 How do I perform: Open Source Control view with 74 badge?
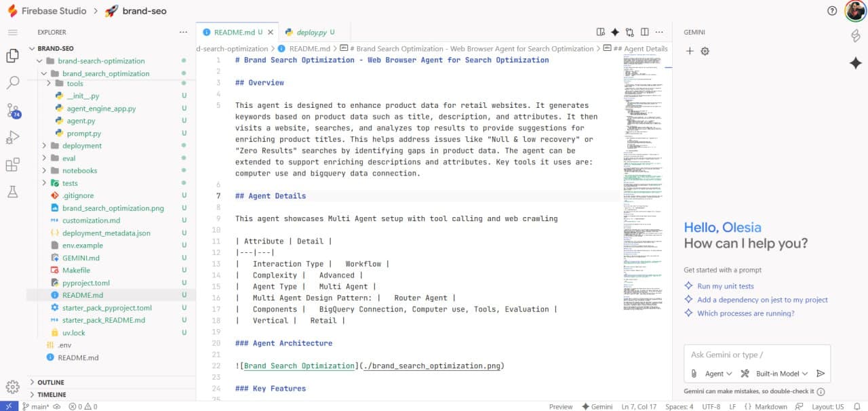[x=13, y=111]
